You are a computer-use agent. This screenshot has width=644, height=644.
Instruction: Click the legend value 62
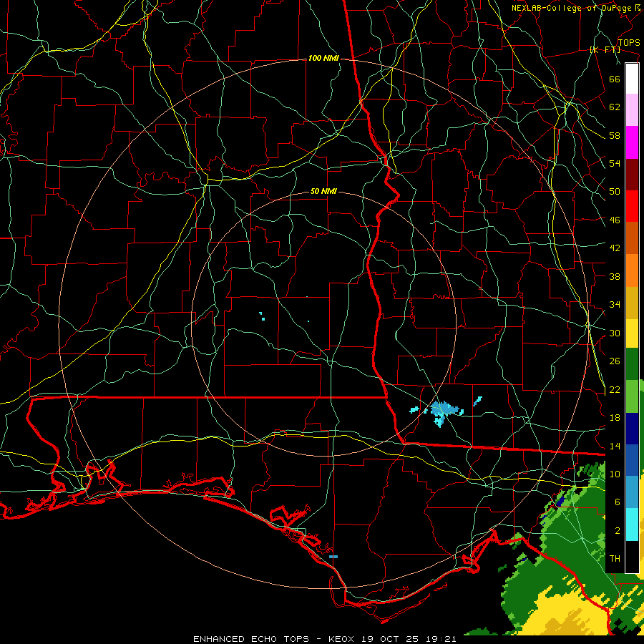click(x=615, y=107)
